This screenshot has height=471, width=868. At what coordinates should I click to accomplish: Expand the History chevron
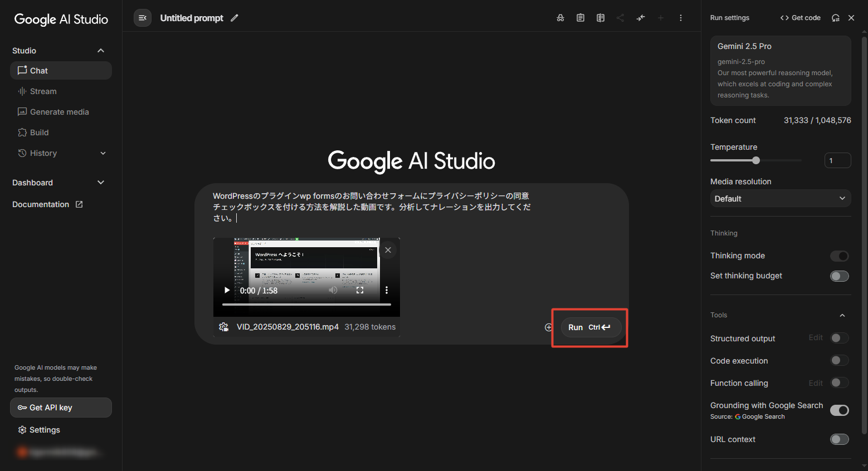tap(103, 153)
